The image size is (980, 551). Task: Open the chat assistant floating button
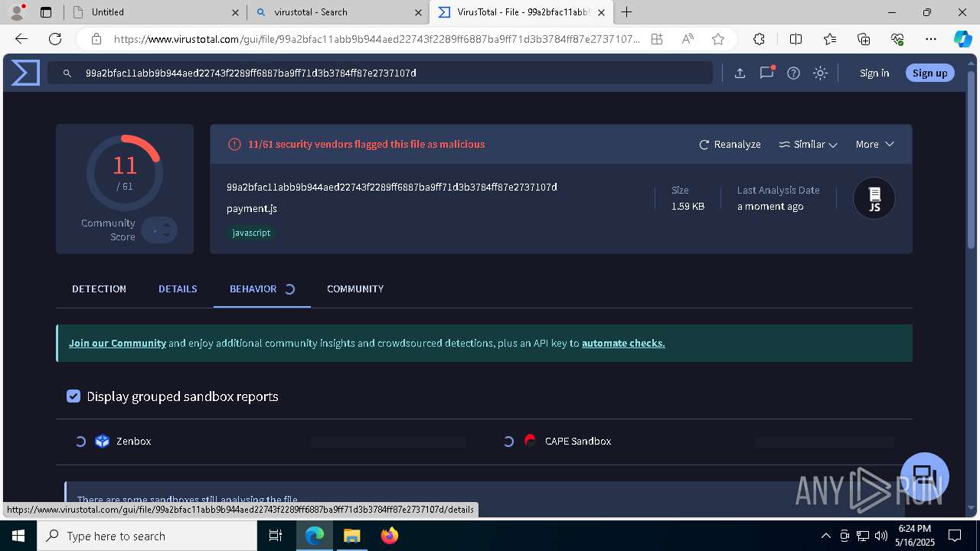point(925,476)
